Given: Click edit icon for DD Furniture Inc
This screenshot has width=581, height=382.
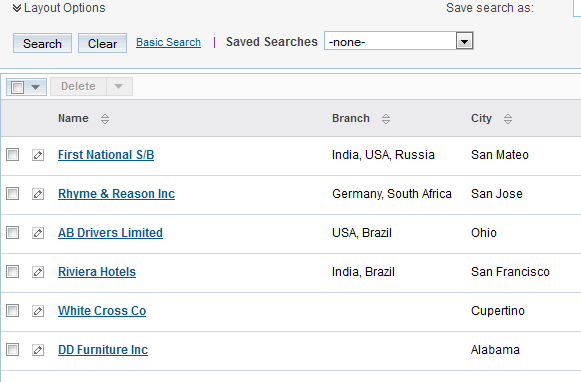Looking at the screenshot, I should 38,350.
